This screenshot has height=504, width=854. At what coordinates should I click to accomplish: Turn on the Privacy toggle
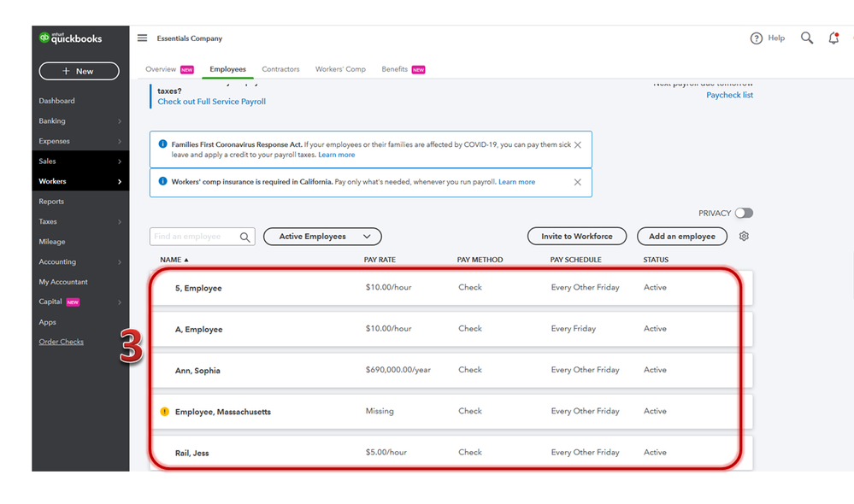point(744,213)
